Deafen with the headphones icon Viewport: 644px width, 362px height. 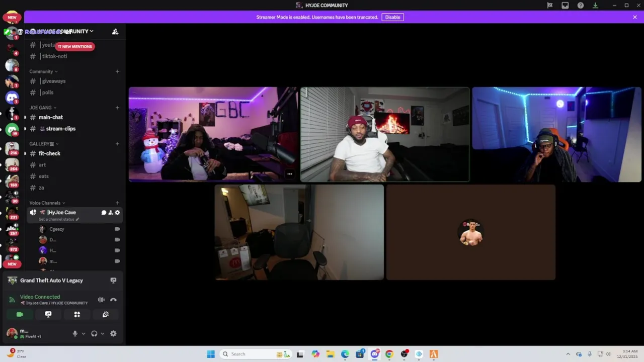[94, 333]
